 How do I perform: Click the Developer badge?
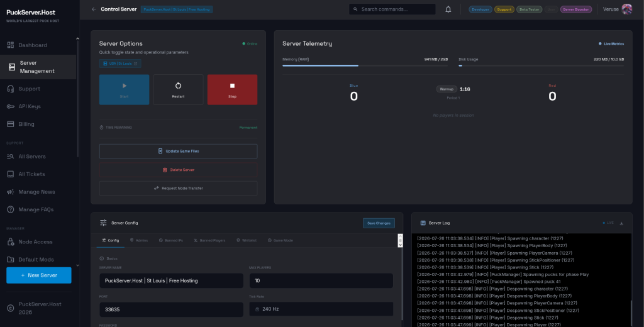480,9
